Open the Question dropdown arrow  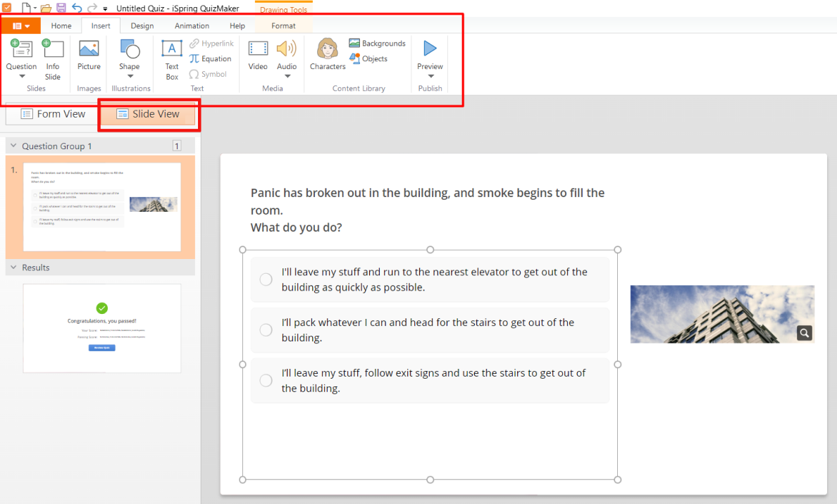point(22,76)
